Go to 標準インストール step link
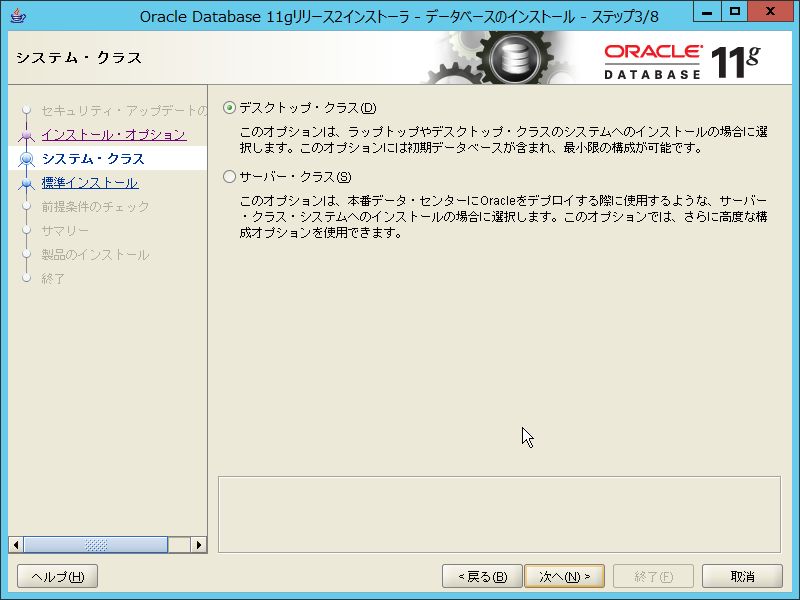This screenshot has height=600, width=800. [x=90, y=183]
